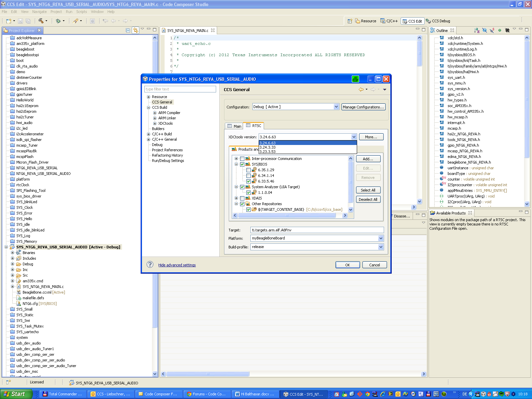The width and height of the screenshot is (532, 399).
Task: Click the New wizard toolbar icon
Action: (9, 21)
